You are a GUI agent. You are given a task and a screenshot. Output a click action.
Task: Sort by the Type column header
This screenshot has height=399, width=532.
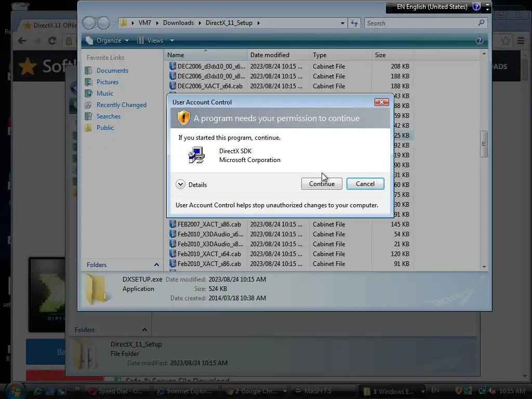tap(340, 55)
